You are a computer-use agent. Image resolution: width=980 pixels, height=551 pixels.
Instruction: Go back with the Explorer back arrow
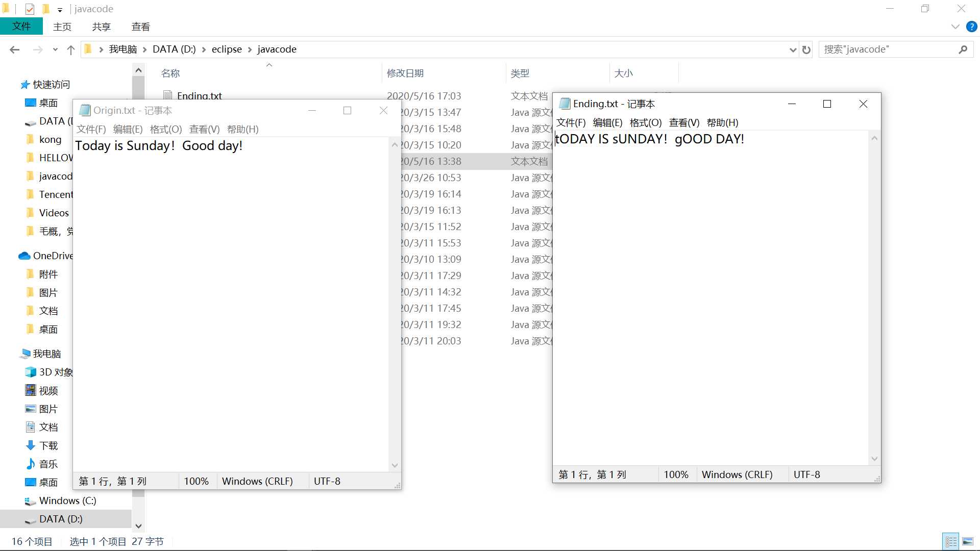point(15,49)
